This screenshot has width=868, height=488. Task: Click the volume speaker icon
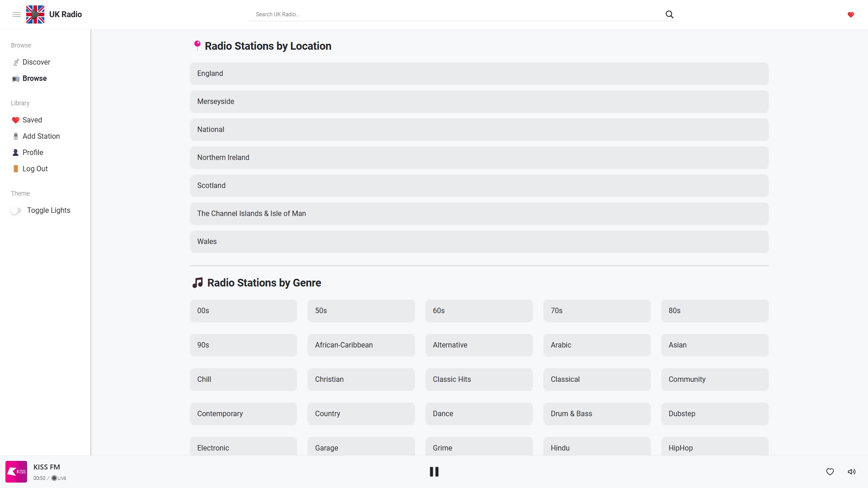click(851, 472)
